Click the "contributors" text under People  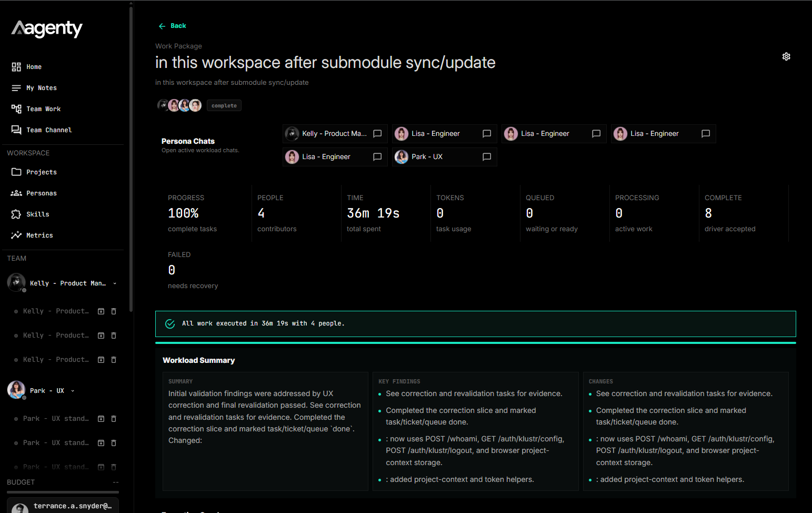point(277,229)
